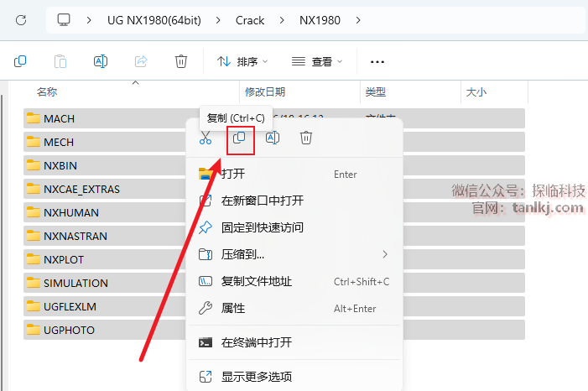The height and width of the screenshot is (391, 588).
Task: Choose 显示更多选项 menu entry
Action: pos(294,377)
